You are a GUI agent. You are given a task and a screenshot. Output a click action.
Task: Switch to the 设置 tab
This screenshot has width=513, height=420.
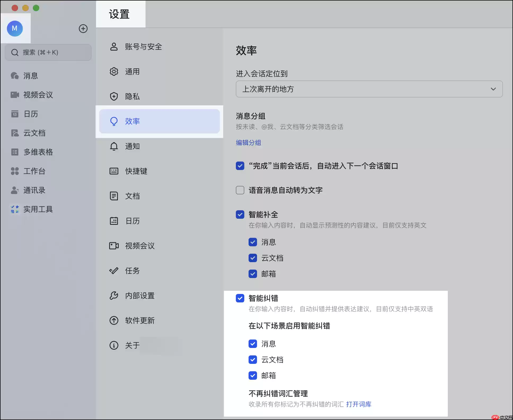119,14
